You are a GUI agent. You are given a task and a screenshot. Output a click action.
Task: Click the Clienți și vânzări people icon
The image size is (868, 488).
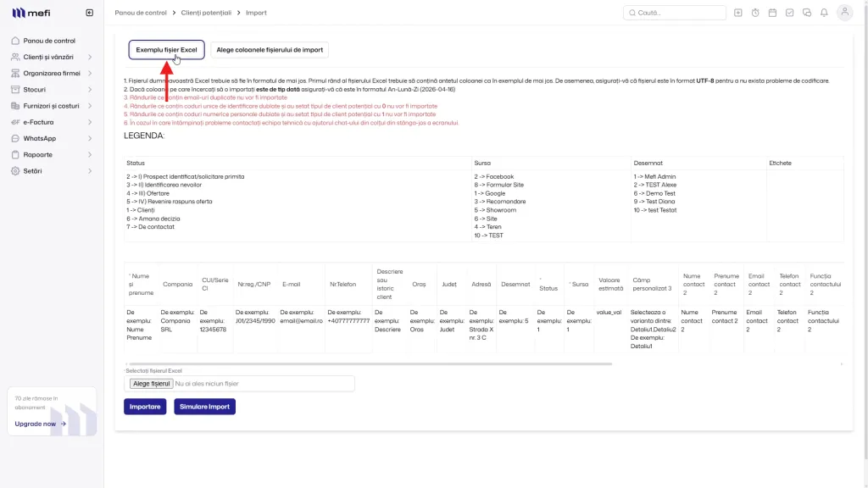pos(15,57)
